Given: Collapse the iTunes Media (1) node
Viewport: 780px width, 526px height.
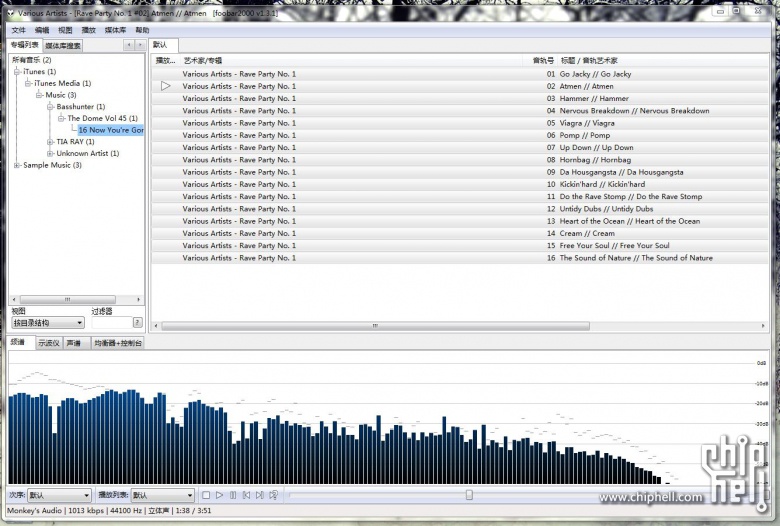Looking at the screenshot, I should click(28, 83).
